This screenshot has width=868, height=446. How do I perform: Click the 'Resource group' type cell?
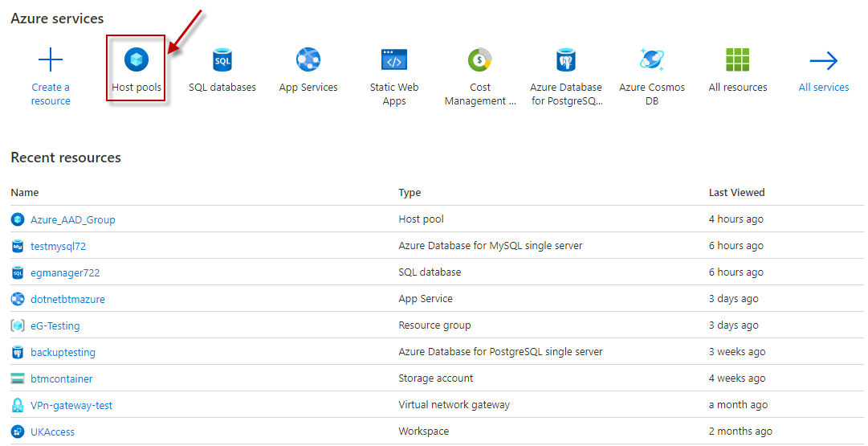click(x=434, y=325)
